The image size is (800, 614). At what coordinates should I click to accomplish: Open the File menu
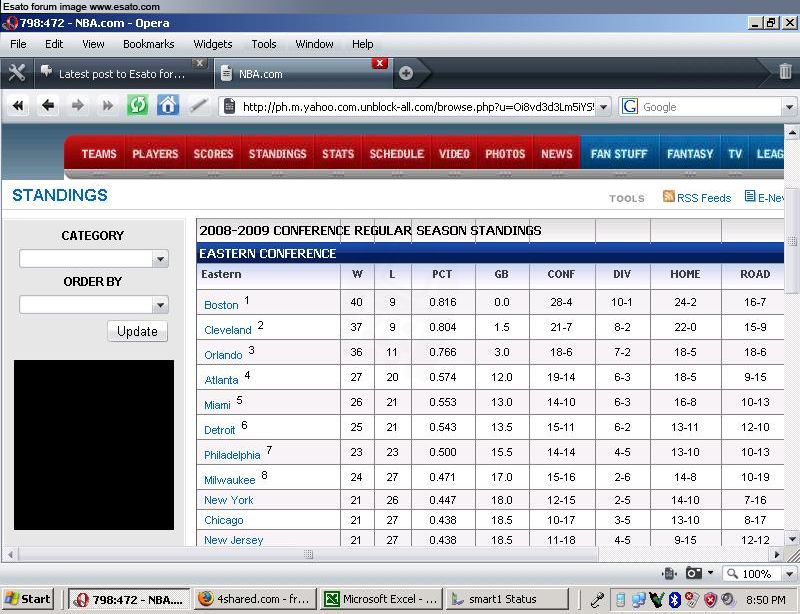point(18,44)
